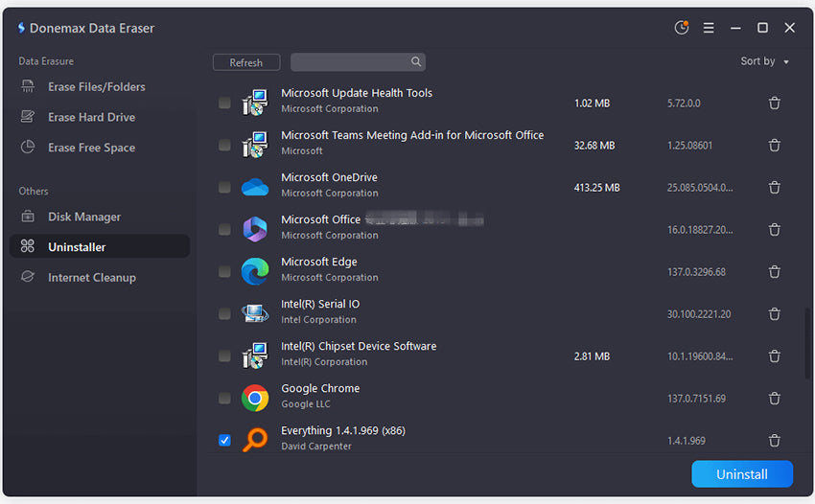
Task: Click trash icon for Intel(R) Chipset Device Software
Action: click(775, 355)
